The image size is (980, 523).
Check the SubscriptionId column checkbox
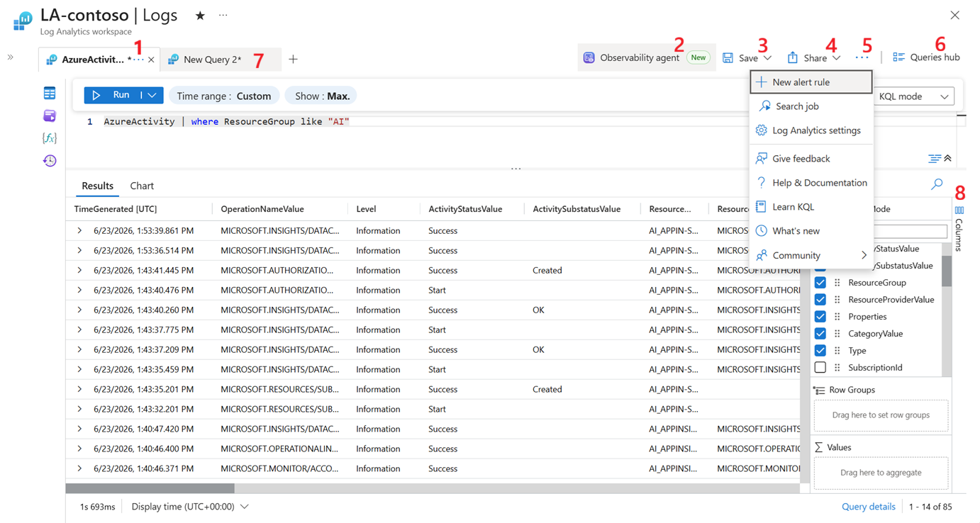(820, 368)
